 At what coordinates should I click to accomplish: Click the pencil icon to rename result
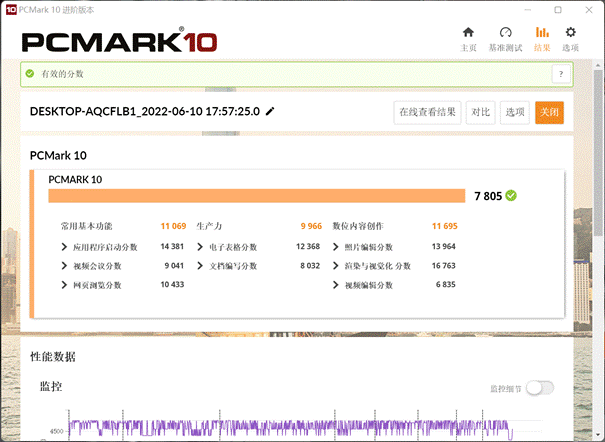pyautogui.click(x=270, y=111)
